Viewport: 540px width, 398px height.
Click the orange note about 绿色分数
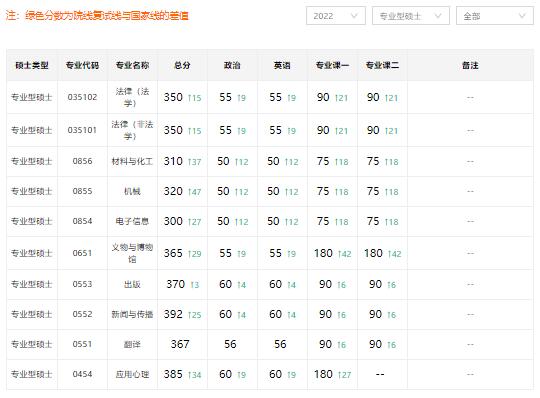(x=97, y=15)
